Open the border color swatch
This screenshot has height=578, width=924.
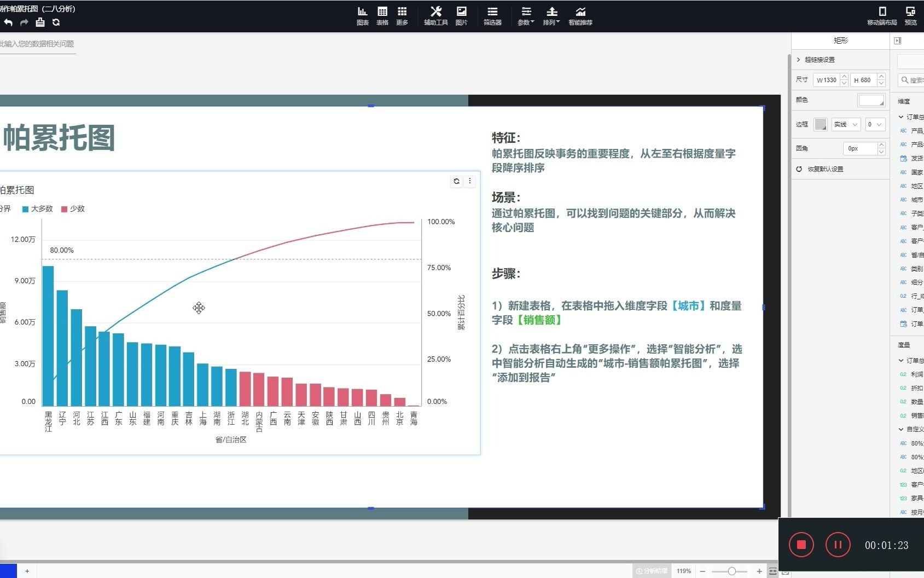[x=821, y=124]
